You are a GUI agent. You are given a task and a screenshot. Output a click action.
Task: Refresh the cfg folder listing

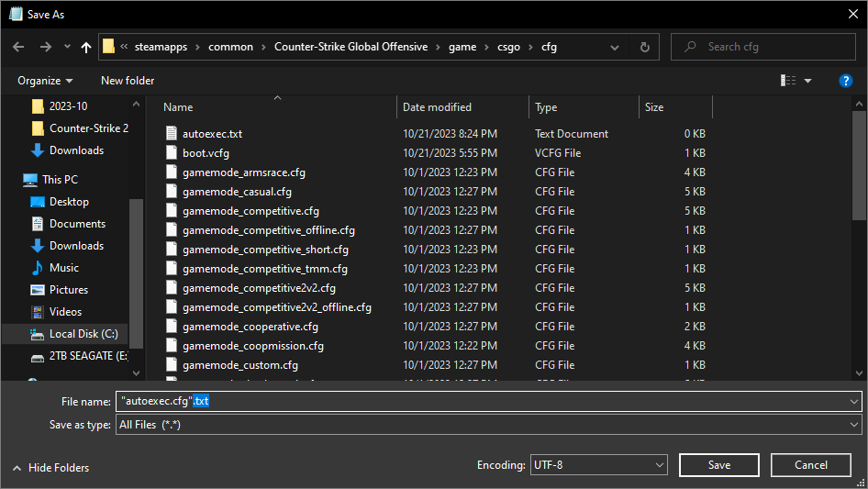pos(644,47)
